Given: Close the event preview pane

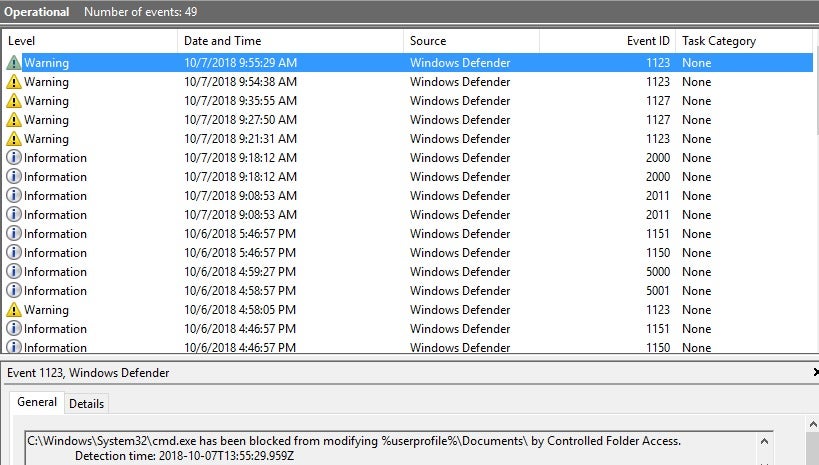Looking at the screenshot, I should coord(815,372).
